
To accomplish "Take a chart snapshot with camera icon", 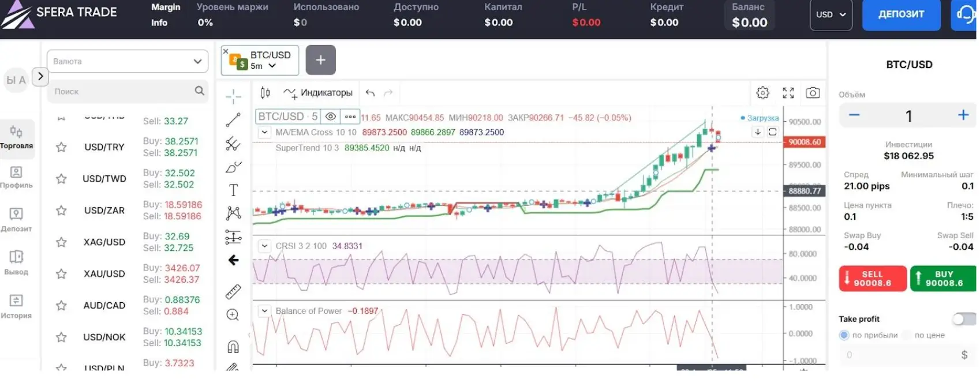I will (813, 93).
